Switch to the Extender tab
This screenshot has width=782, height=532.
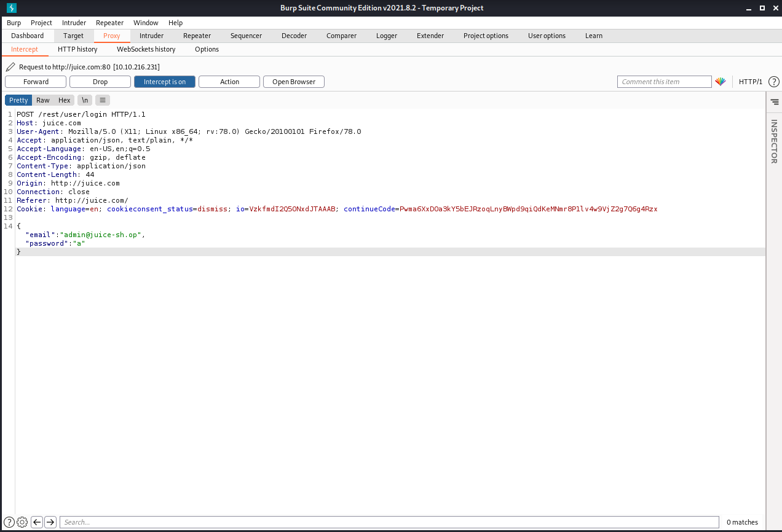tap(430, 36)
